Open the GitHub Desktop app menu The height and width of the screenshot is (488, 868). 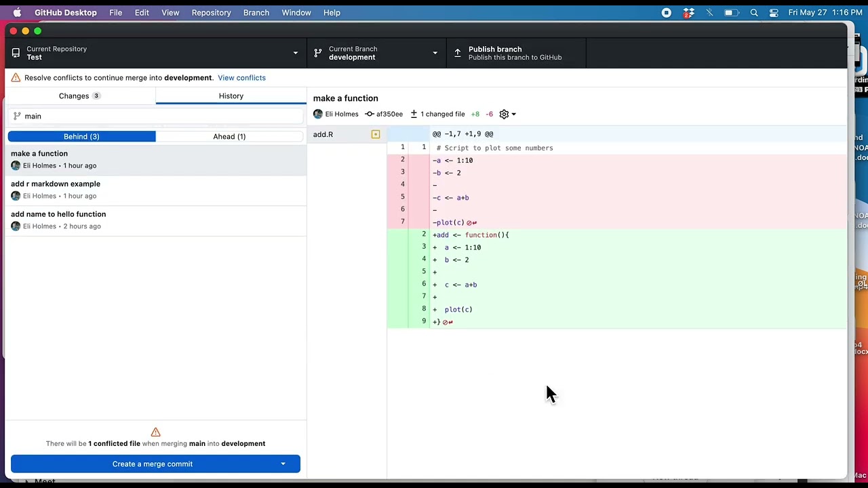click(x=66, y=12)
